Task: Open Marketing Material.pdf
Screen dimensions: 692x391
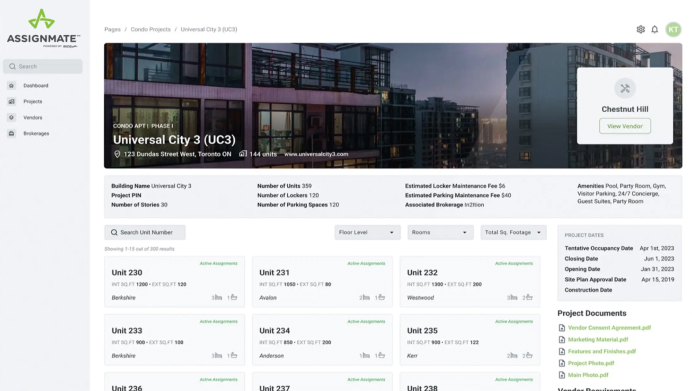Action: 598,340
